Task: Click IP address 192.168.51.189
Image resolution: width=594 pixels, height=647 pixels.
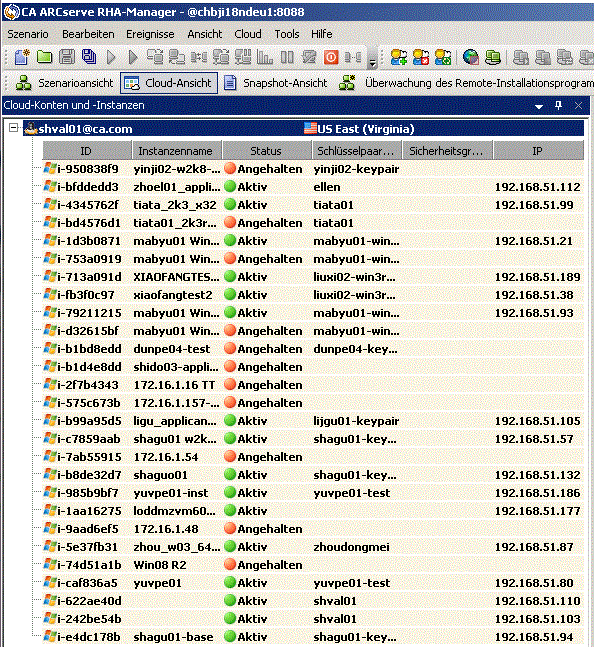Action: [537, 277]
